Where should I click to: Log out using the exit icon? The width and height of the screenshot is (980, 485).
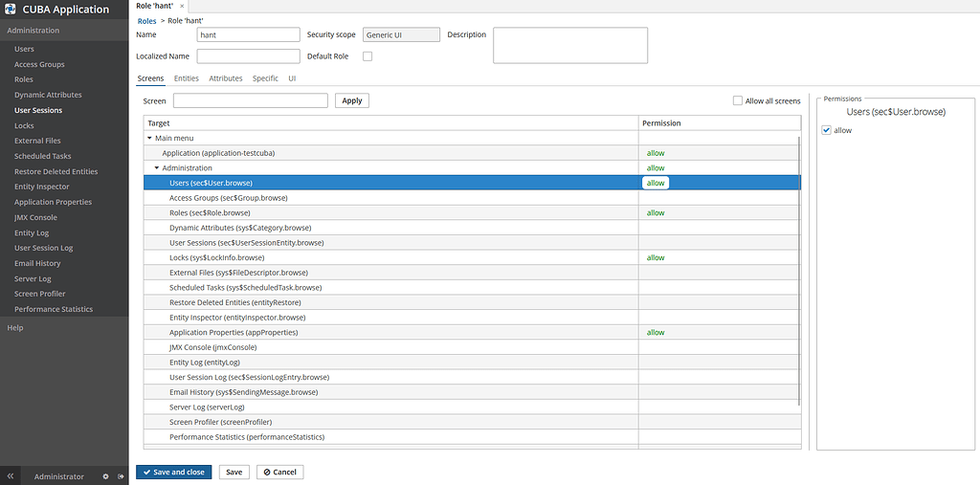pos(120,476)
